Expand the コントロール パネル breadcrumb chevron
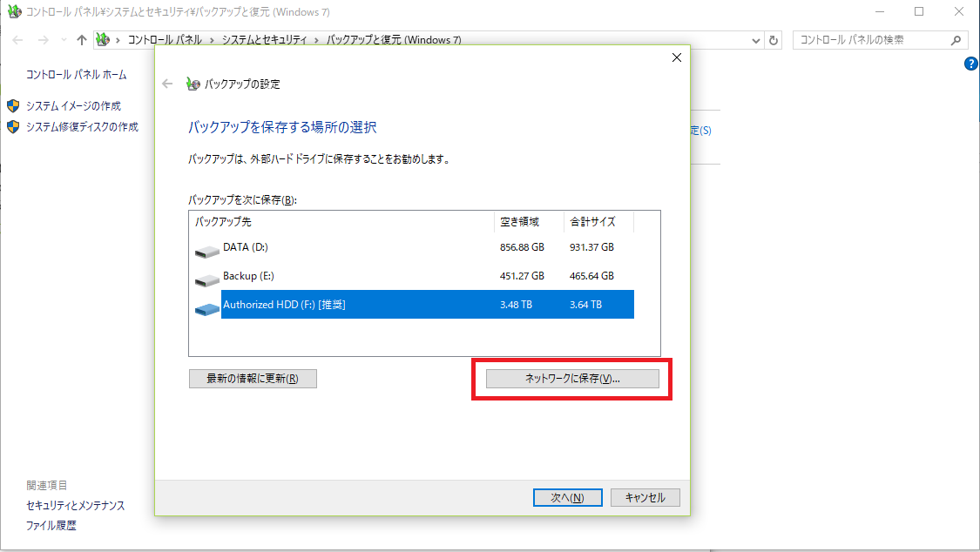 click(x=212, y=40)
